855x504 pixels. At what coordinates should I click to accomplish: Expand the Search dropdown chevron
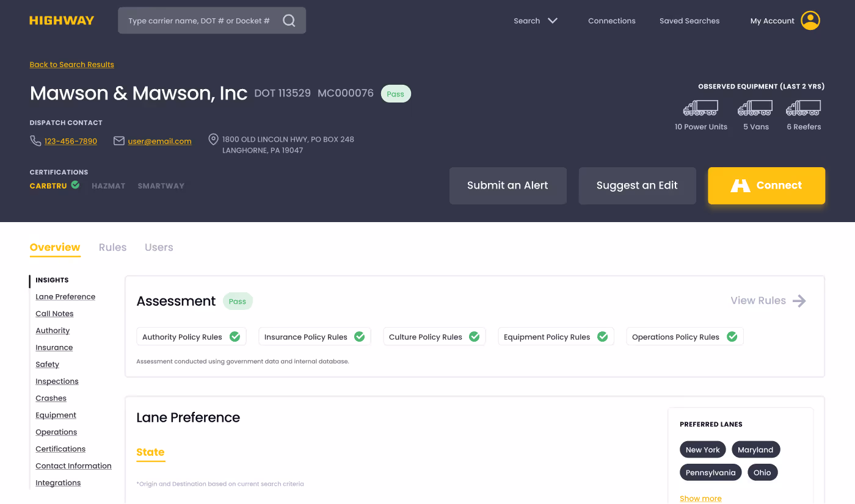pos(553,21)
